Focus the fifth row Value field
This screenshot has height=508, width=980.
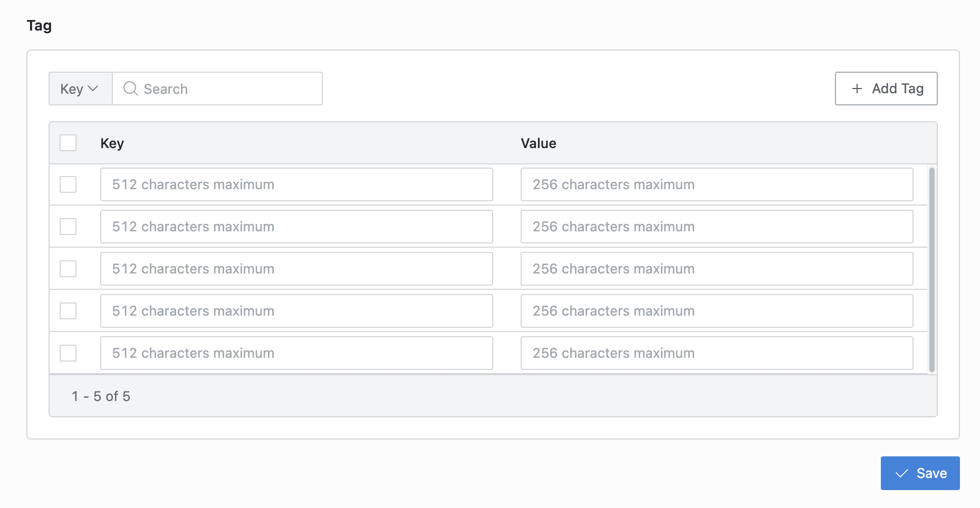[x=717, y=353]
